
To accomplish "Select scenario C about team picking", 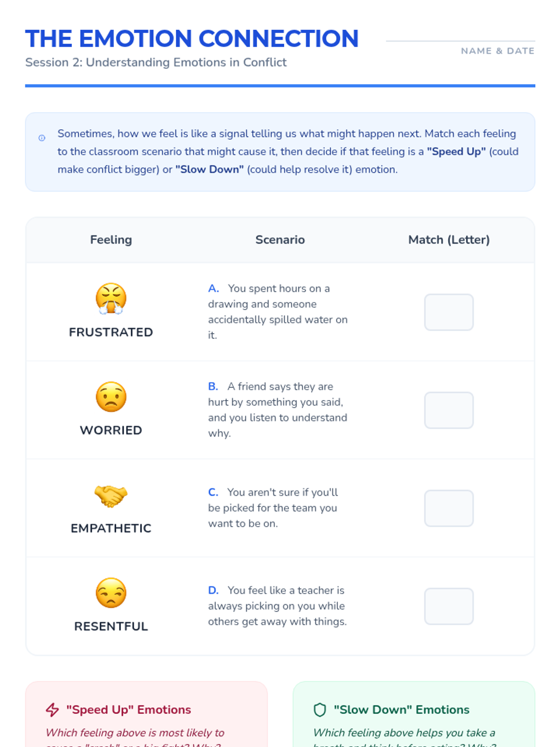I will point(273,507).
